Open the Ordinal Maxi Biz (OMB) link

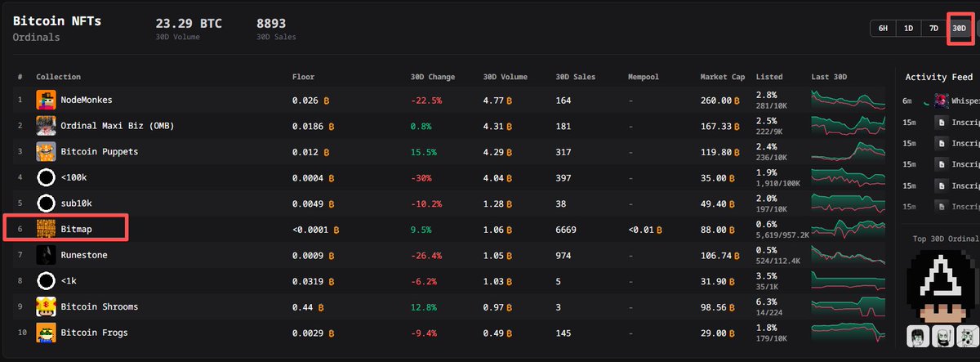click(118, 126)
